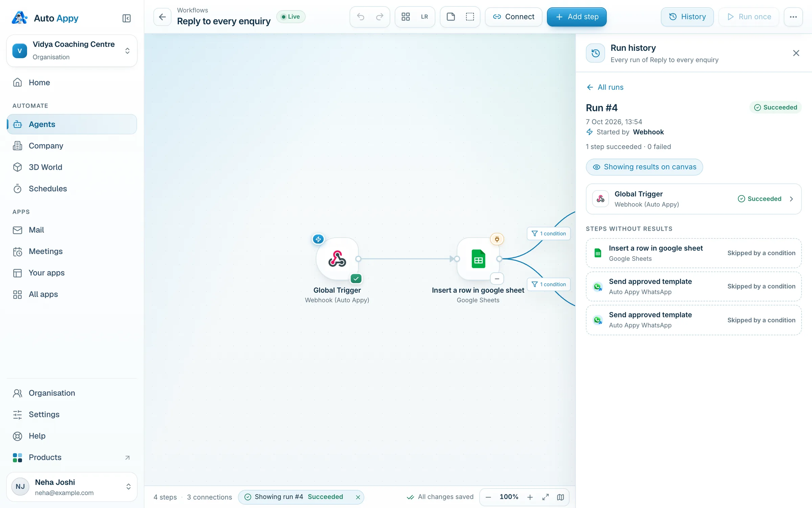This screenshot has width=812, height=508.
Task: Open the Vidya Coaching Centre organisation switcher
Action: tap(72, 51)
